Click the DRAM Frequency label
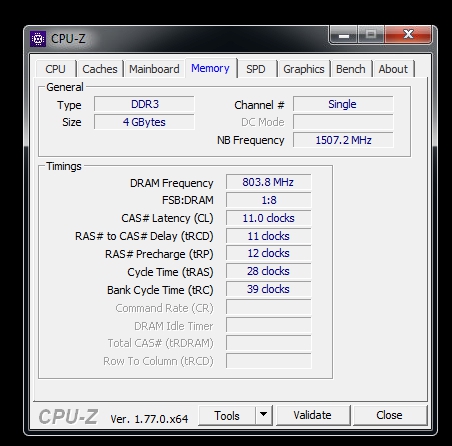This screenshot has height=446, width=452. 172,183
